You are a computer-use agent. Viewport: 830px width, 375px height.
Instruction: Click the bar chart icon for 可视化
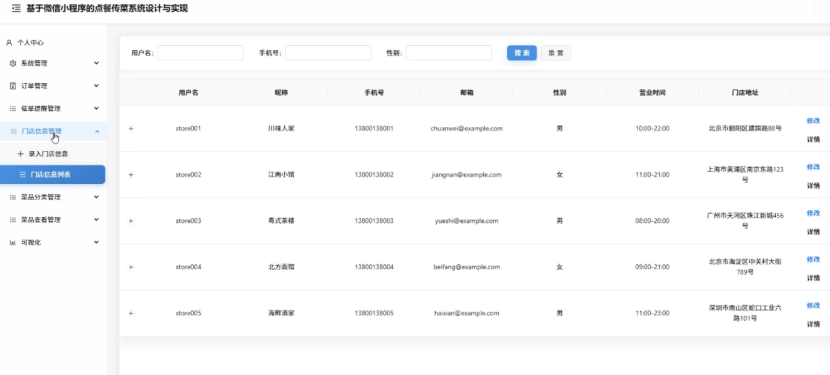[x=13, y=243]
